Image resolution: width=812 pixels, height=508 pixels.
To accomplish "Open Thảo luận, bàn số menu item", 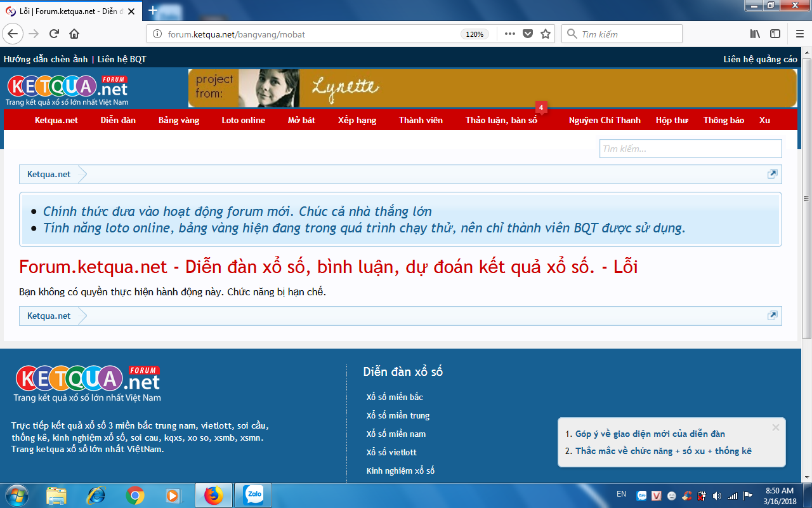I will point(501,120).
